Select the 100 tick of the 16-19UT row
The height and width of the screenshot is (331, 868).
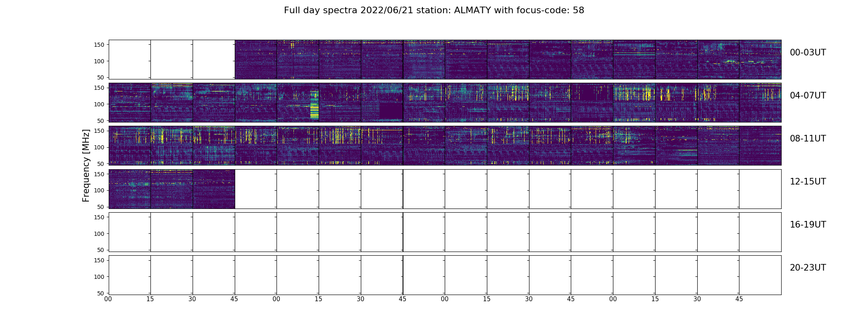click(x=98, y=234)
